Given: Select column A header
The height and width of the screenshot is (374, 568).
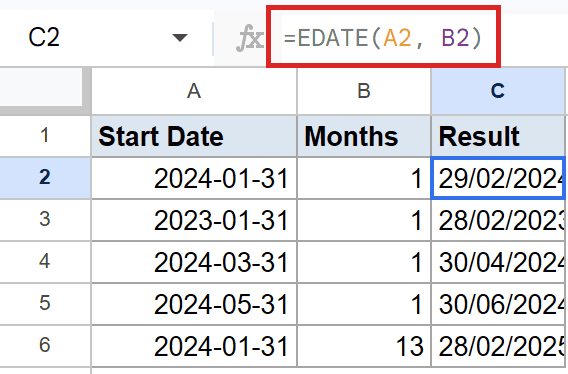Looking at the screenshot, I should [194, 91].
